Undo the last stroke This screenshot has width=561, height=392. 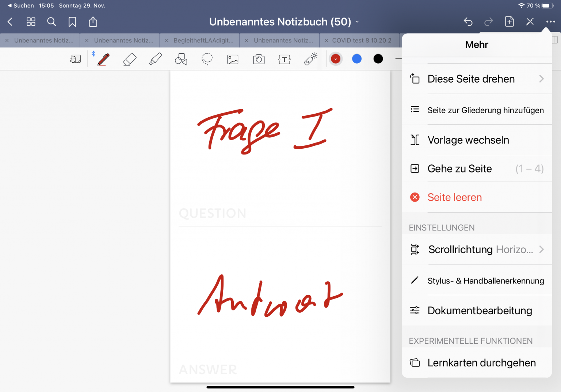(x=468, y=22)
